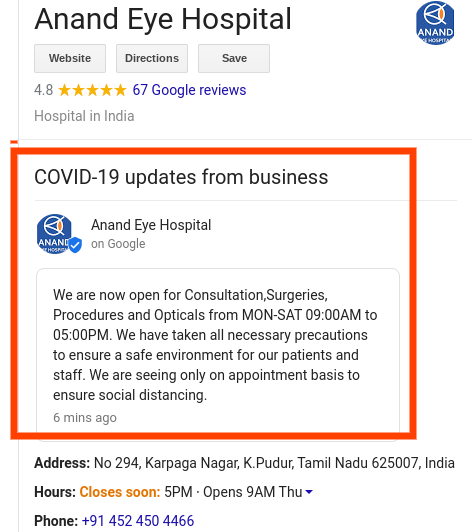
Task: Click the 'Hospital in India' category text
Action: (84, 116)
